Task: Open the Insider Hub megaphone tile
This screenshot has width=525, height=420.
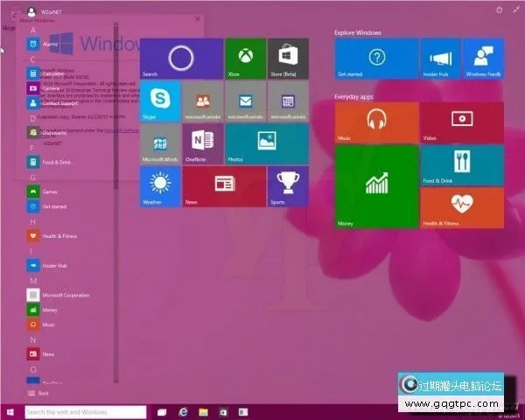Action: pyautogui.click(x=440, y=59)
